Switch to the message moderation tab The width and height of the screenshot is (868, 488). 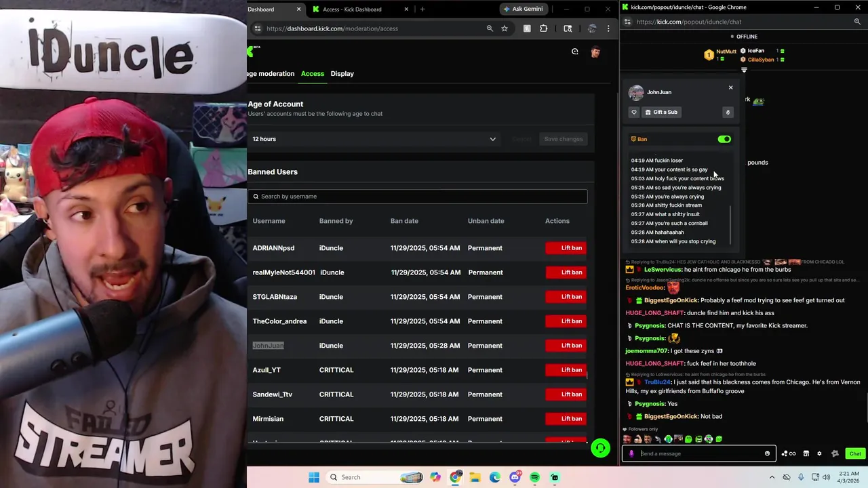pos(271,73)
